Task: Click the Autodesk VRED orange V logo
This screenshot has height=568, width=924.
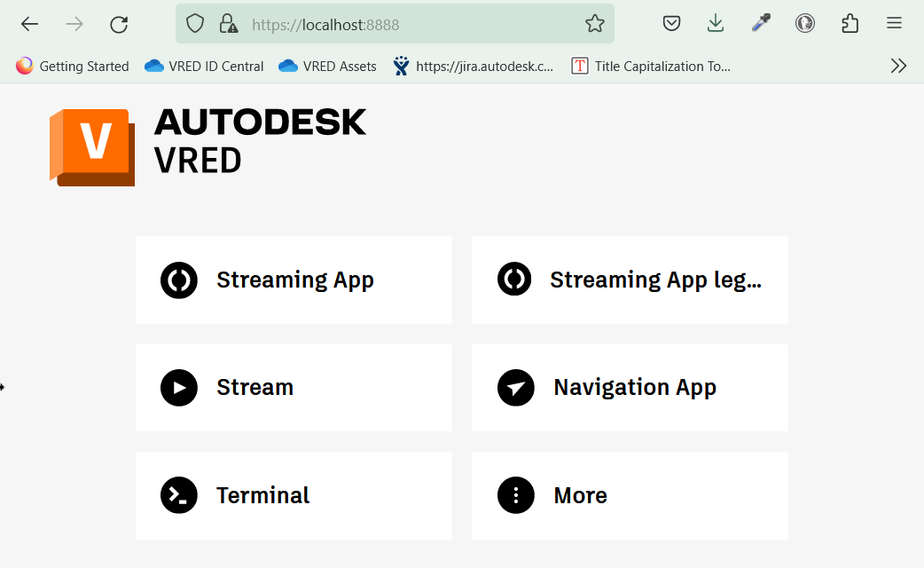Action: pyautogui.click(x=92, y=147)
